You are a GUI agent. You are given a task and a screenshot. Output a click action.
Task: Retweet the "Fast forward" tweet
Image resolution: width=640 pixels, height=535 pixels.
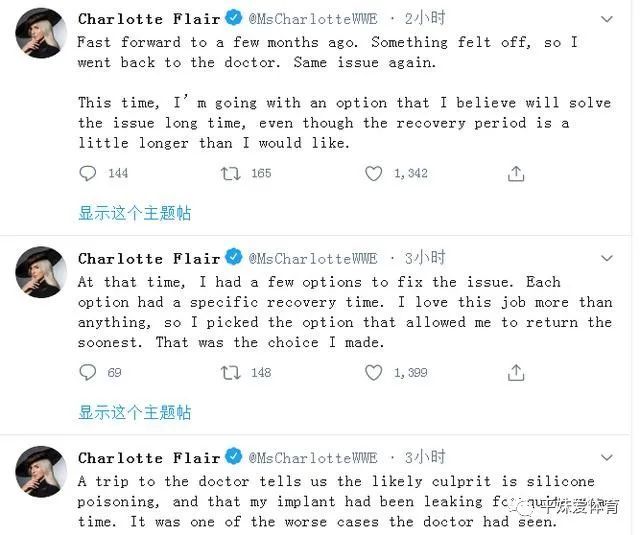231,173
